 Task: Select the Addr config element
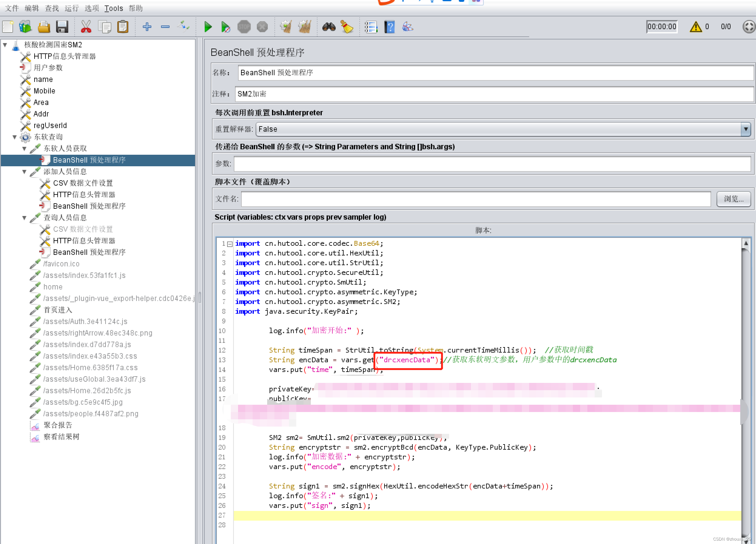[41, 114]
